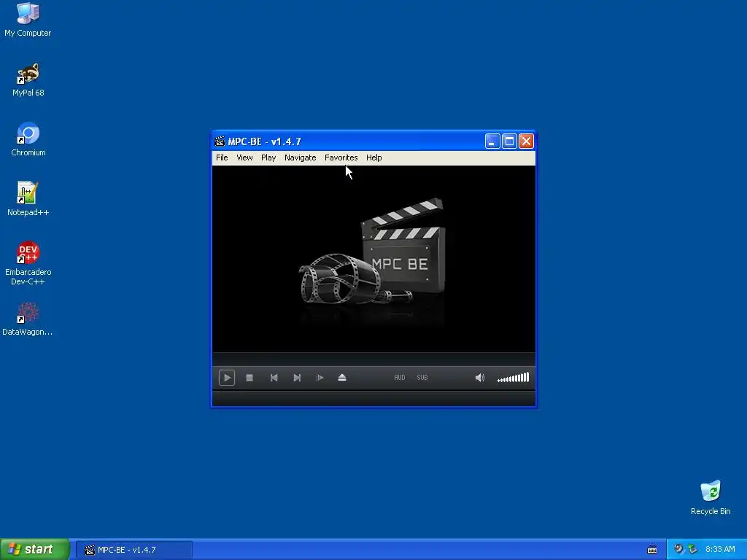Open the Favorites menu

click(x=341, y=157)
